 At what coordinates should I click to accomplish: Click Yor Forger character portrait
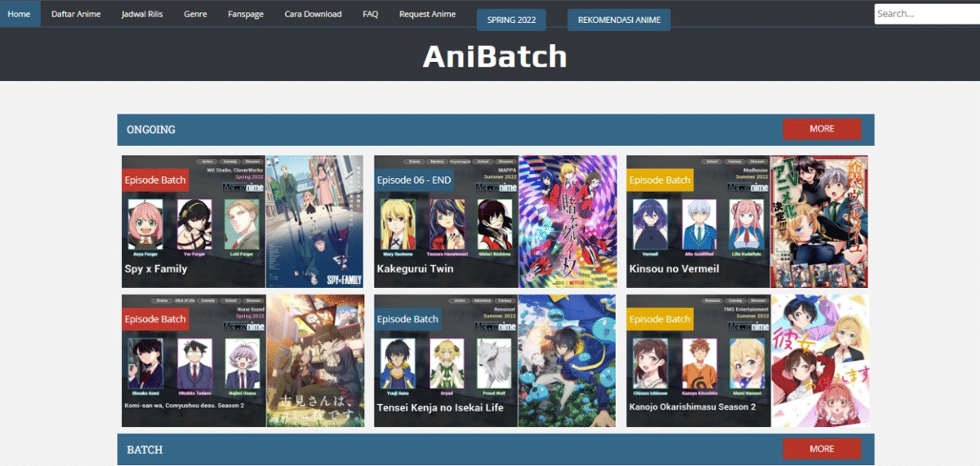(x=194, y=224)
